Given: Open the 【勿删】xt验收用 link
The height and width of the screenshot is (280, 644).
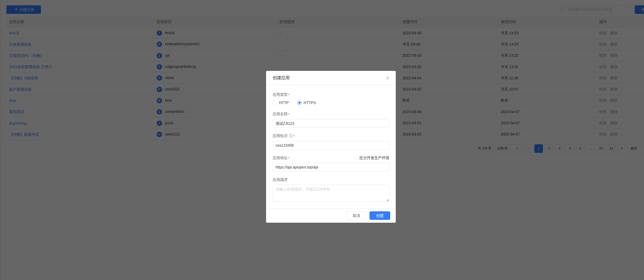Looking at the screenshot, I should 23,78.
